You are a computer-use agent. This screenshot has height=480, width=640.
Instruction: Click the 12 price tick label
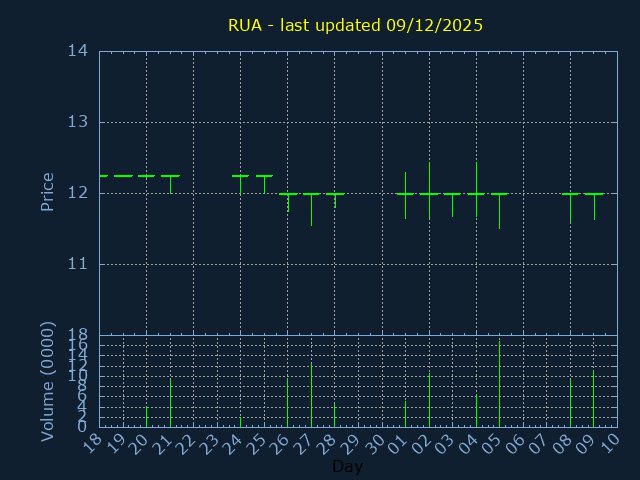point(78,193)
